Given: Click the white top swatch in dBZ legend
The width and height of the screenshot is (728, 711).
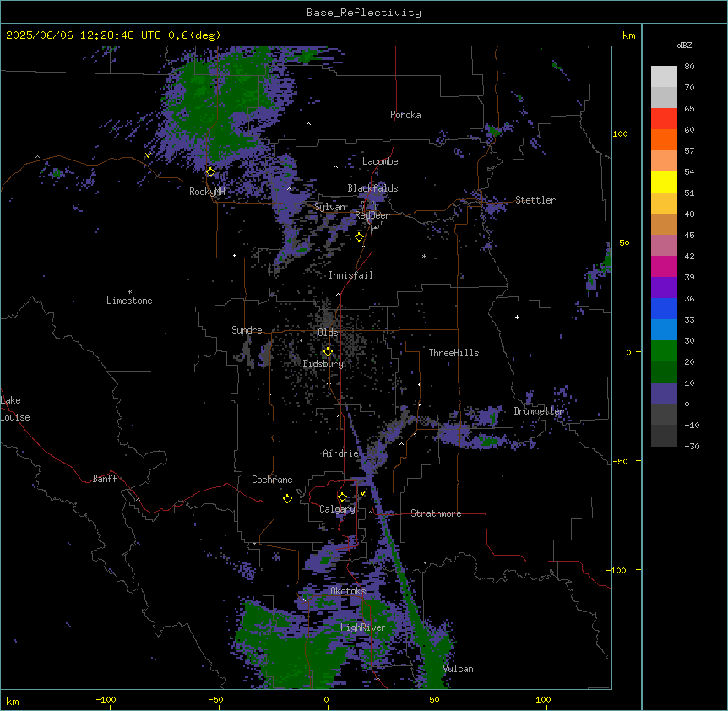Looking at the screenshot, I should tap(664, 77).
